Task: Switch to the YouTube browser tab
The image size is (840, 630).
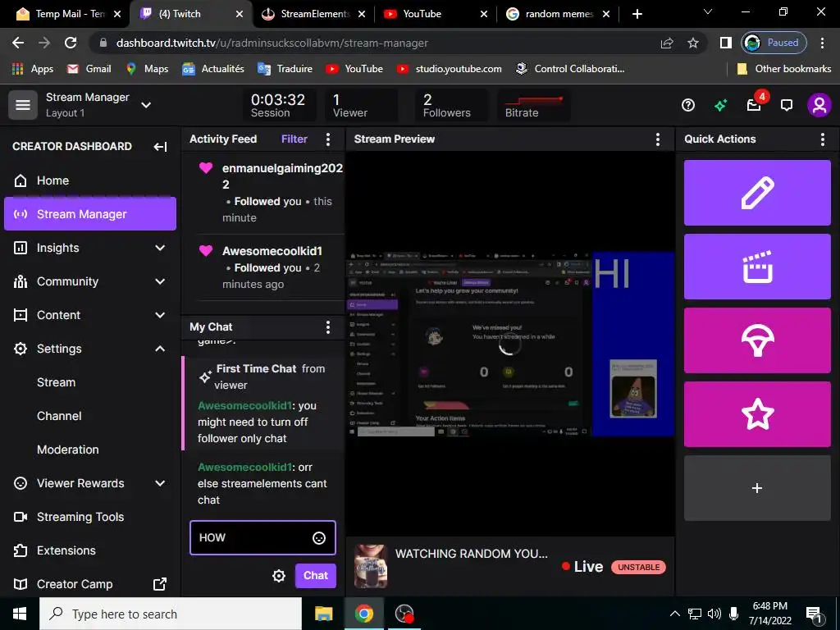Action: click(x=435, y=14)
